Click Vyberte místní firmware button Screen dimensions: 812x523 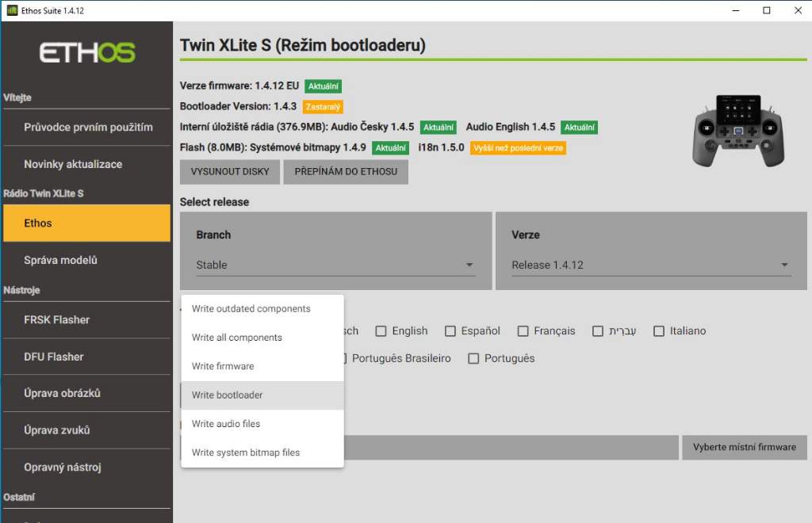(744, 447)
